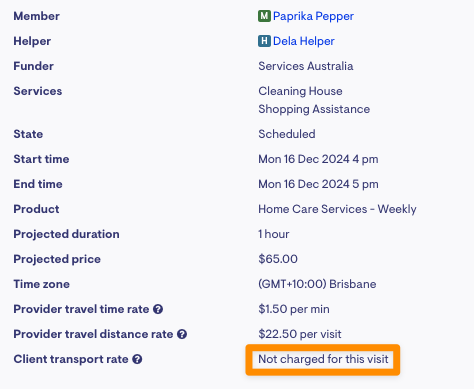
Task: Click the $22.50 per visit rate value
Action: tap(300, 334)
